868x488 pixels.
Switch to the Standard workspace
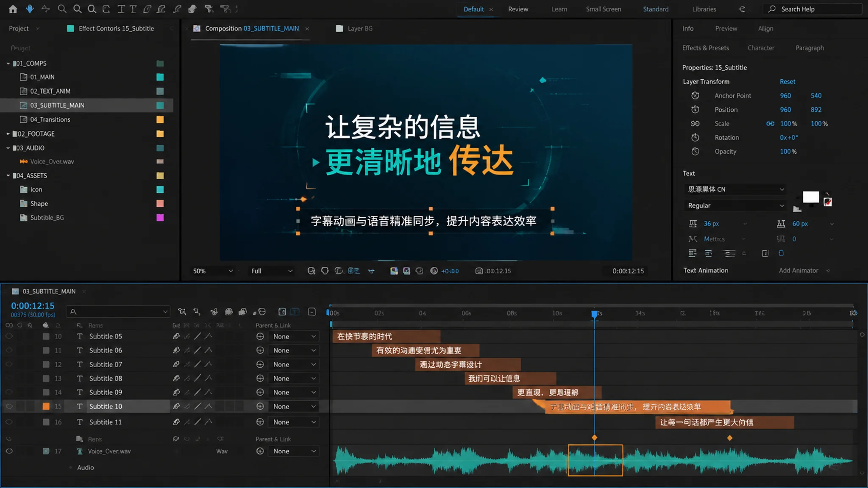(x=656, y=9)
